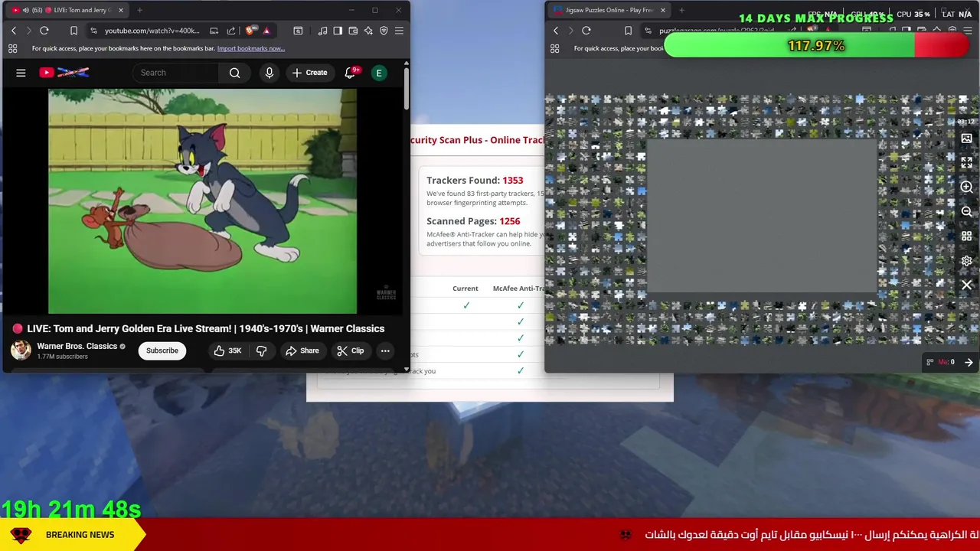Viewport: 980px width, 551px height.
Task: Select the Jigsaw Puzzles Online tab
Action: point(609,10)
